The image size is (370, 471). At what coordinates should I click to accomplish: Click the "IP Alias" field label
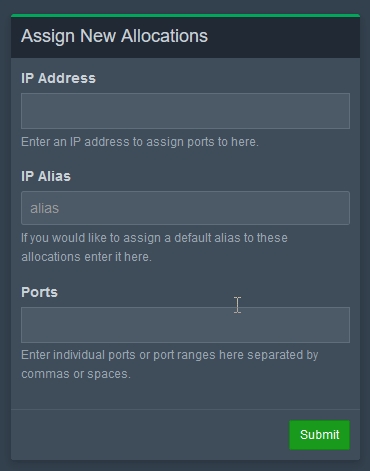click(x=46, y=176)
